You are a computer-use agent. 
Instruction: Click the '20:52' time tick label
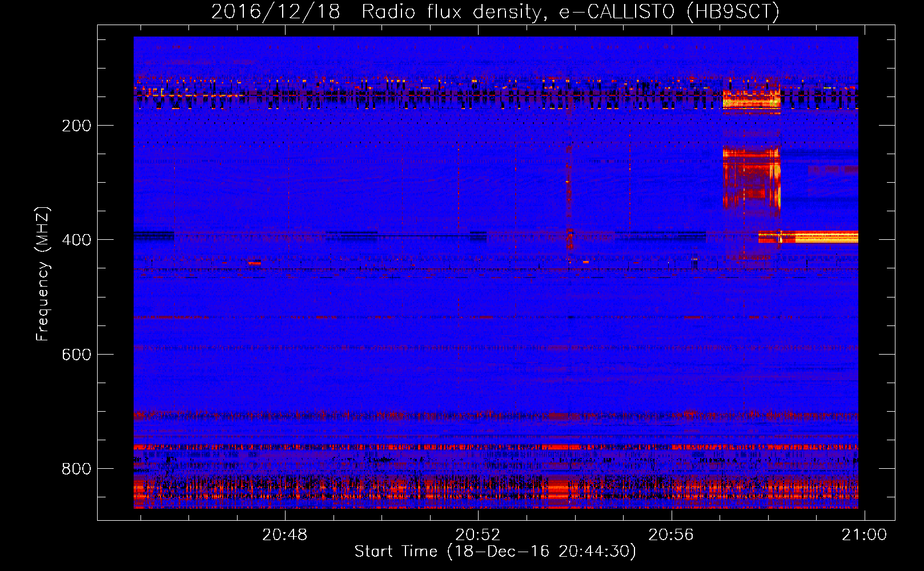477,534
